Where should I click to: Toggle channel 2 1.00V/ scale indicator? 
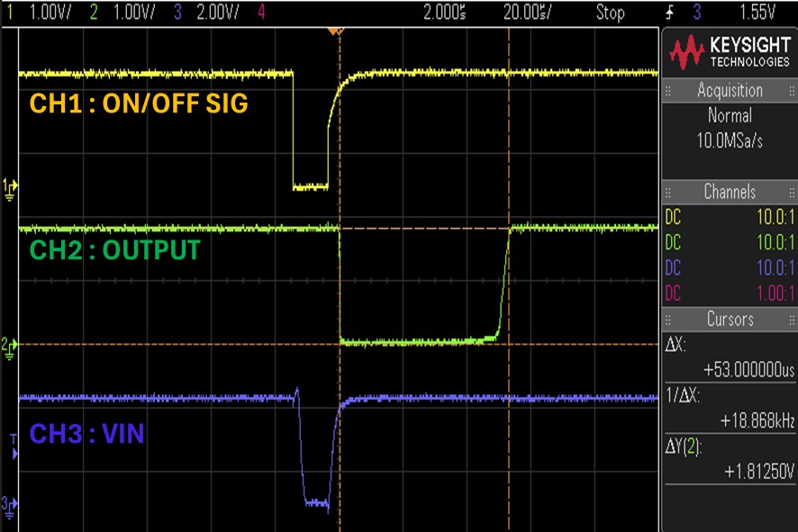[x=122, y=12]
